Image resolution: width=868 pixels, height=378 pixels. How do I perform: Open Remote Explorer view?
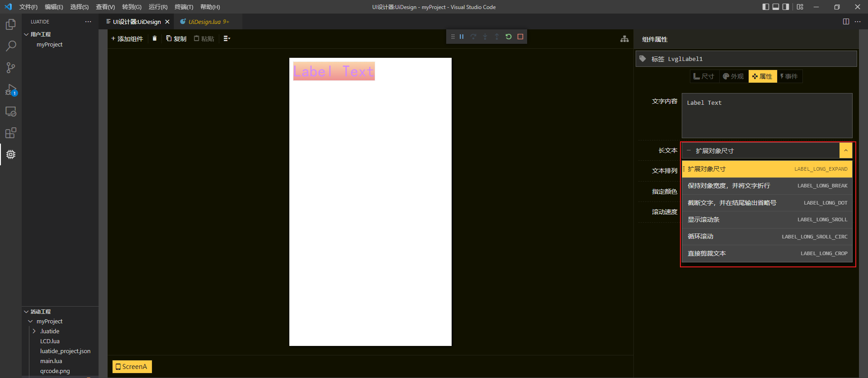click(11, 111)
